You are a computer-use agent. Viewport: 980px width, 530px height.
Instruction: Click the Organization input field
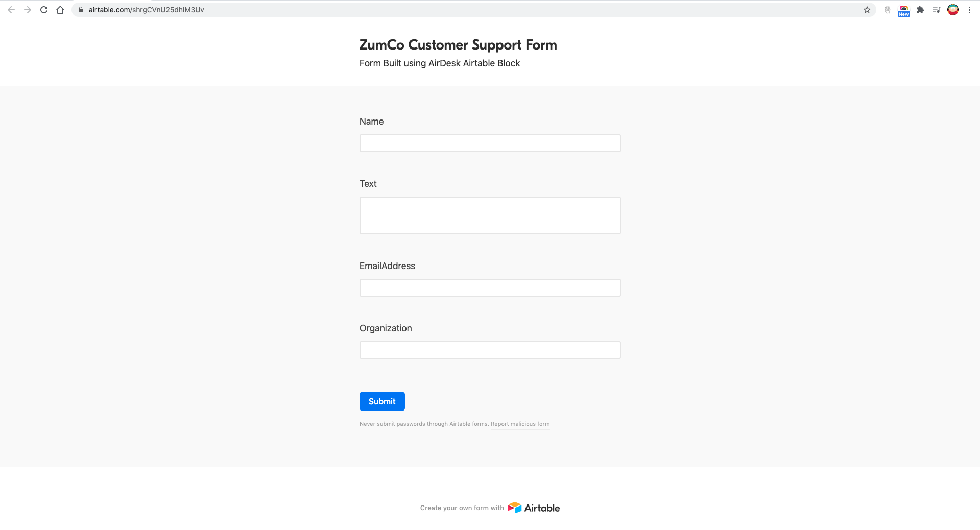coord(490,350)
